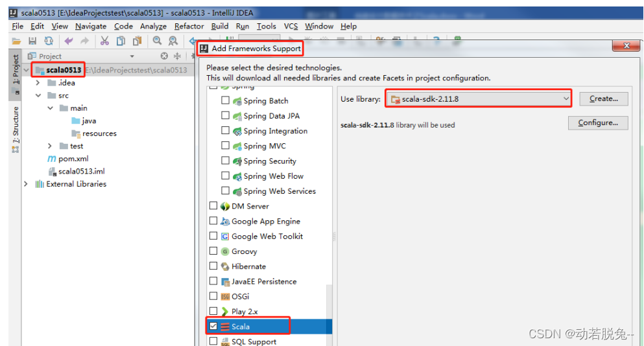Open the Structure side tool tab
Viewport: 644px width, 346px height.
click(15, 130)
